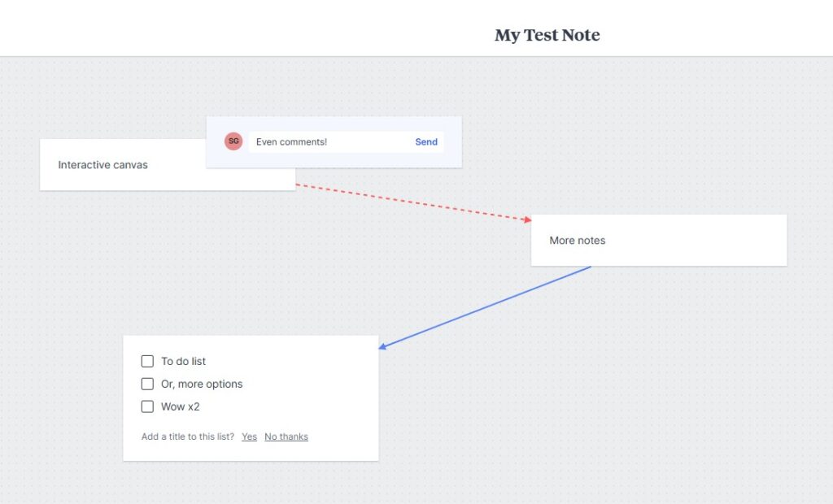This screenshot has height=504, width=833.
Task: Click the SG user avatar
Action: tap(233, 141)
